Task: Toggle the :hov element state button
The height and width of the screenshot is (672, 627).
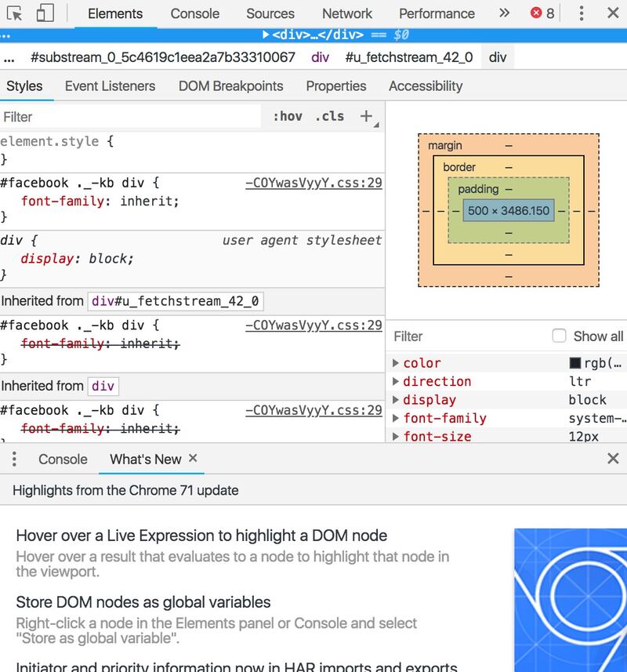Action: tap(288, 116)
